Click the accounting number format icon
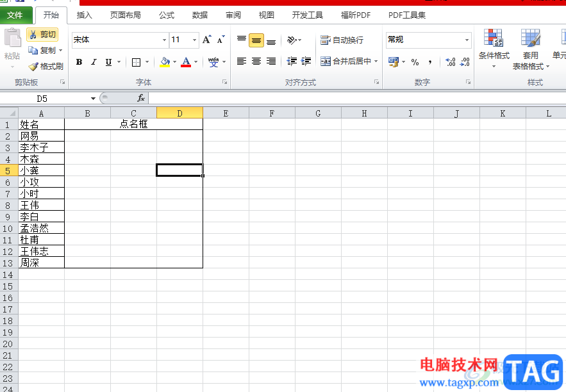 [394, 62]
